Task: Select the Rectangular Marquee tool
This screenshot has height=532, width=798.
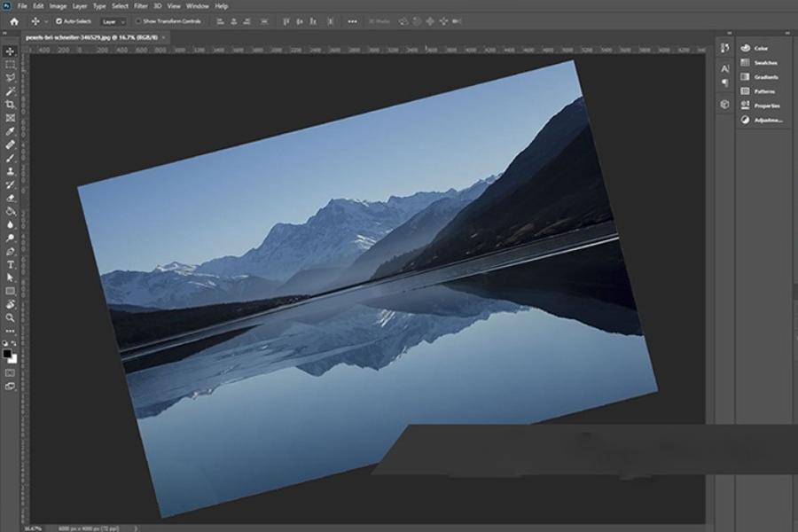Action: (10, 65)
